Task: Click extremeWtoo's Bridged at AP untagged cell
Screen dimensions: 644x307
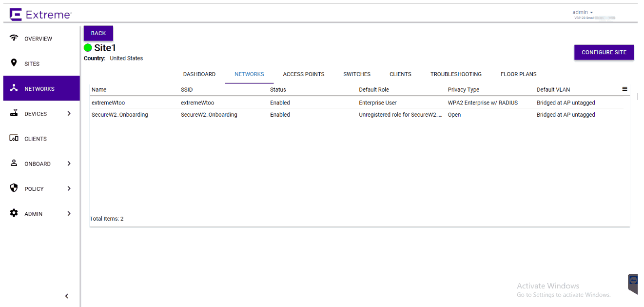Action: point(566,103)
